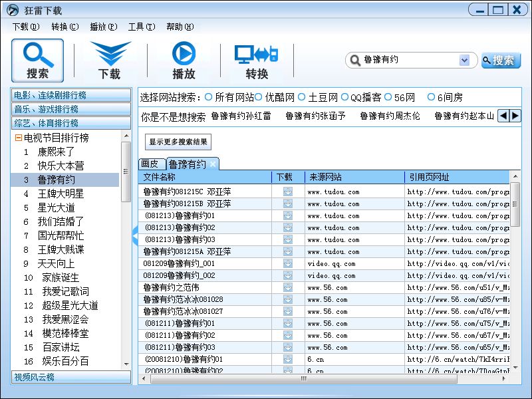Select 56网 radio button

tap(388, 97)
